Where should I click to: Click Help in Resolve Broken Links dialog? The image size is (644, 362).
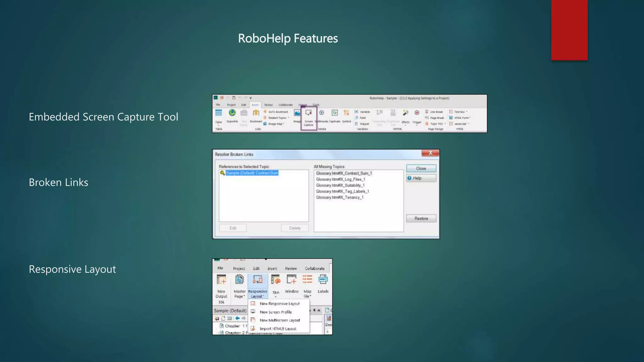[421, 178]
